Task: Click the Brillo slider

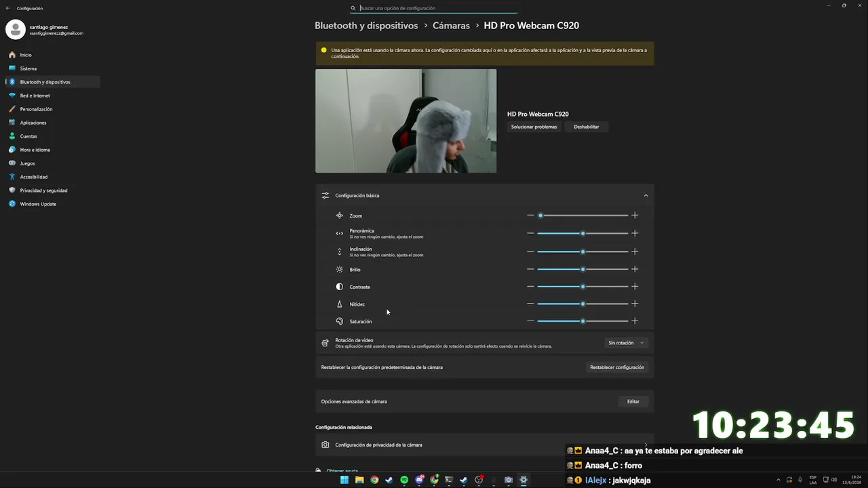Action: 583,269
